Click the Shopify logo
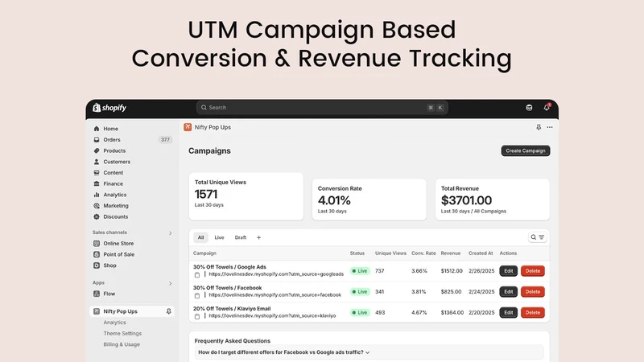 (109, 108)
